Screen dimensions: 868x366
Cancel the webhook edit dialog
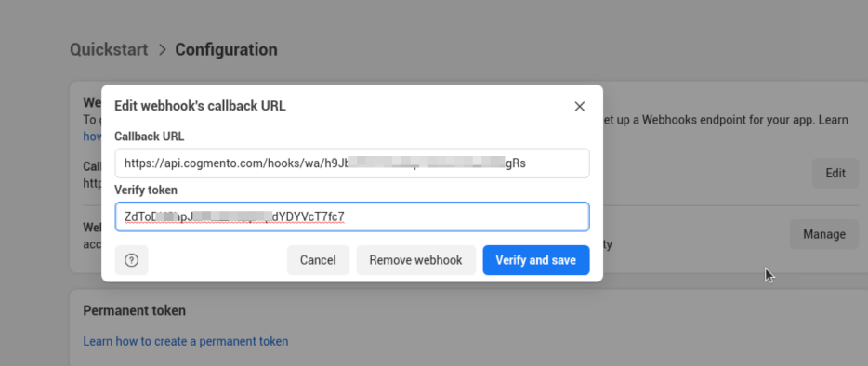coord(318,260)
